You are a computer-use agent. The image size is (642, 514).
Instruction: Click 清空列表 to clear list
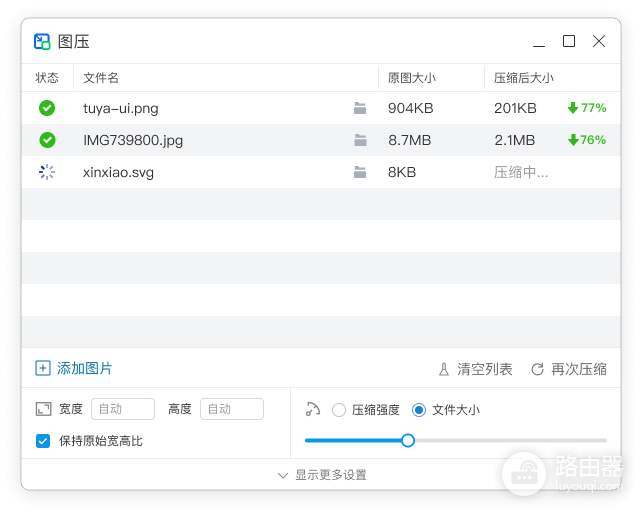(x=485, y=369)
